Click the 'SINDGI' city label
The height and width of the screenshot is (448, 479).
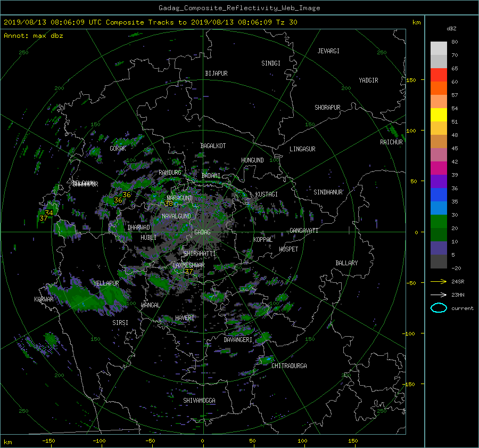click(x=271, y=63)
